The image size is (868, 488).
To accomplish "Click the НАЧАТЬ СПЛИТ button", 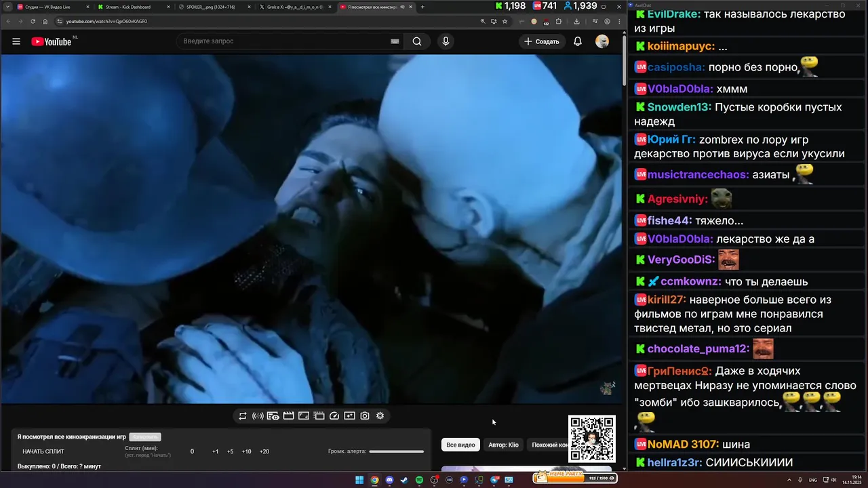I will point(43,451).
